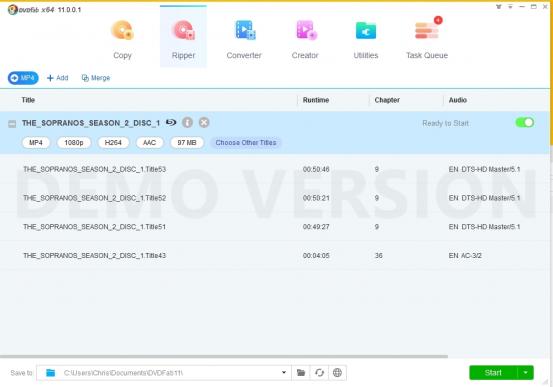Select the Title51 row
This screenshot has width=553, height=387.
click(275, 226)
